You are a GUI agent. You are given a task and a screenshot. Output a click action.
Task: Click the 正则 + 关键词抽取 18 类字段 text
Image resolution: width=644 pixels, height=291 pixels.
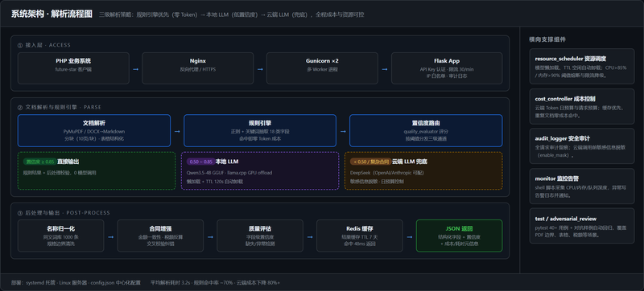(260, 132)
